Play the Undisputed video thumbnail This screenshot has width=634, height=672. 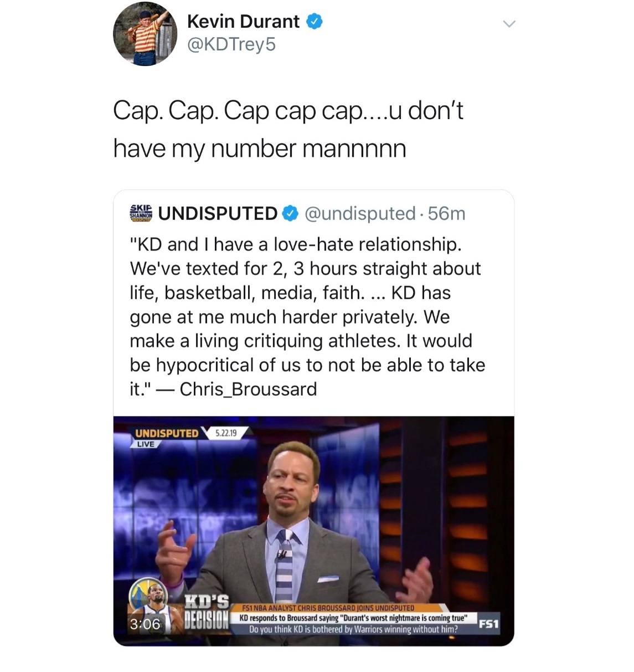[x=313, y=531]
